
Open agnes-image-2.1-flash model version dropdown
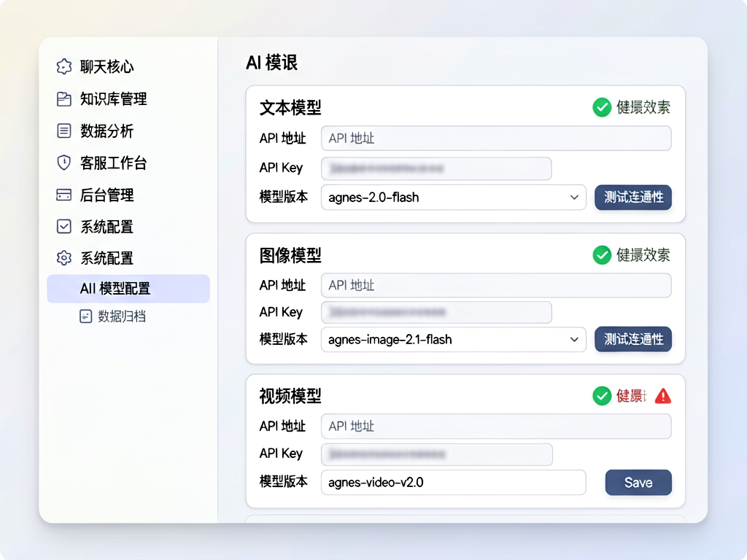454,340
